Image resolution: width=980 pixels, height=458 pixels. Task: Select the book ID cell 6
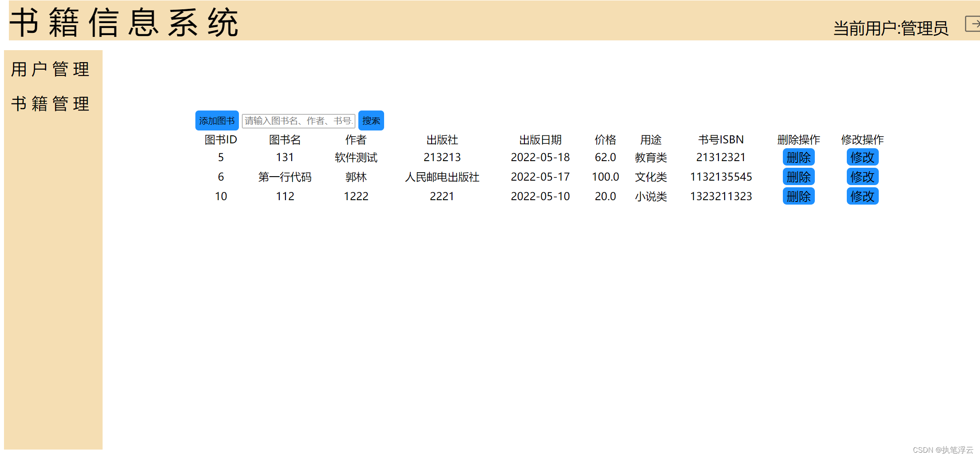[221, 177]
